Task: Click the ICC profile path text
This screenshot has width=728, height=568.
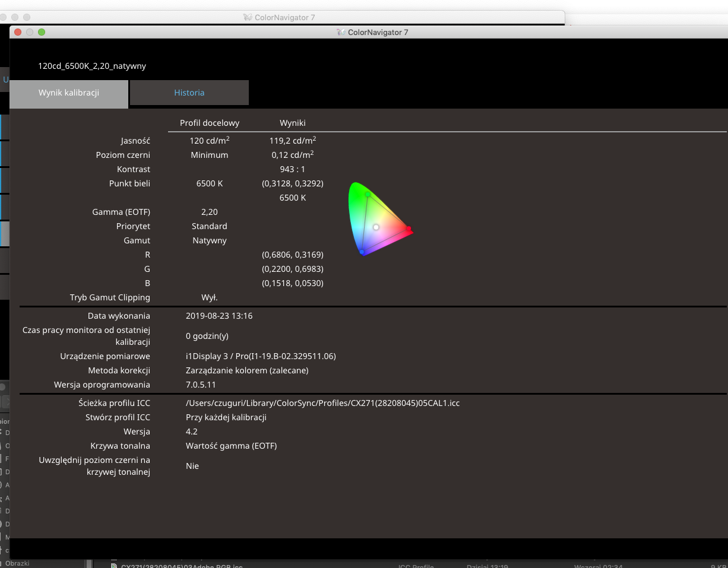Action: [x=322, y=403]
